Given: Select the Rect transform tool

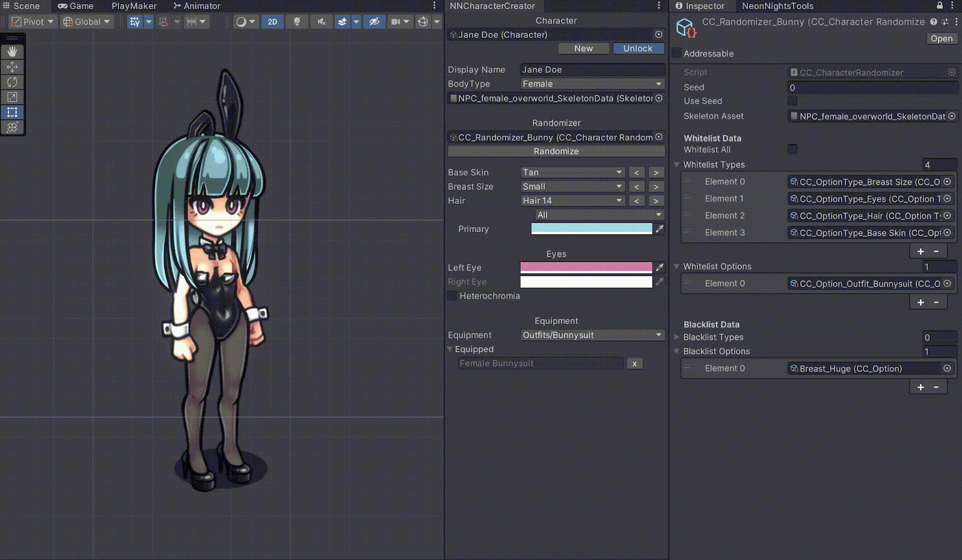Looking at the screenshot, I should [12, 112].
